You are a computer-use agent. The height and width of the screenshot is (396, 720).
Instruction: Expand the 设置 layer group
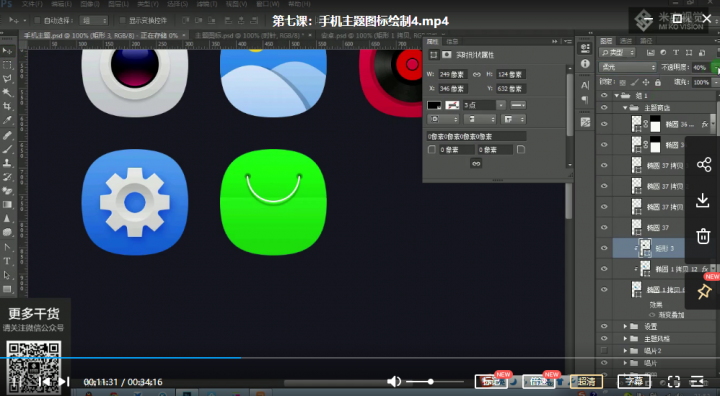[625, 326]
